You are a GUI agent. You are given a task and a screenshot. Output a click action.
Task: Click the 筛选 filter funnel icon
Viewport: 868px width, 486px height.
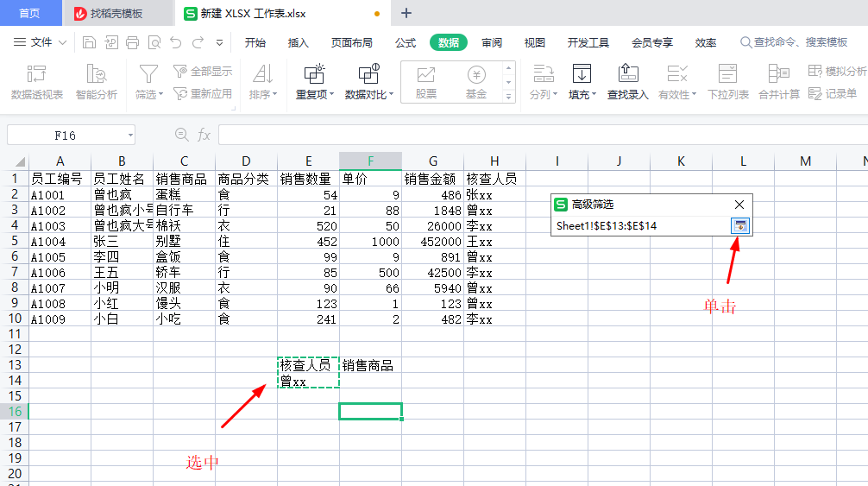pos(148,75)
